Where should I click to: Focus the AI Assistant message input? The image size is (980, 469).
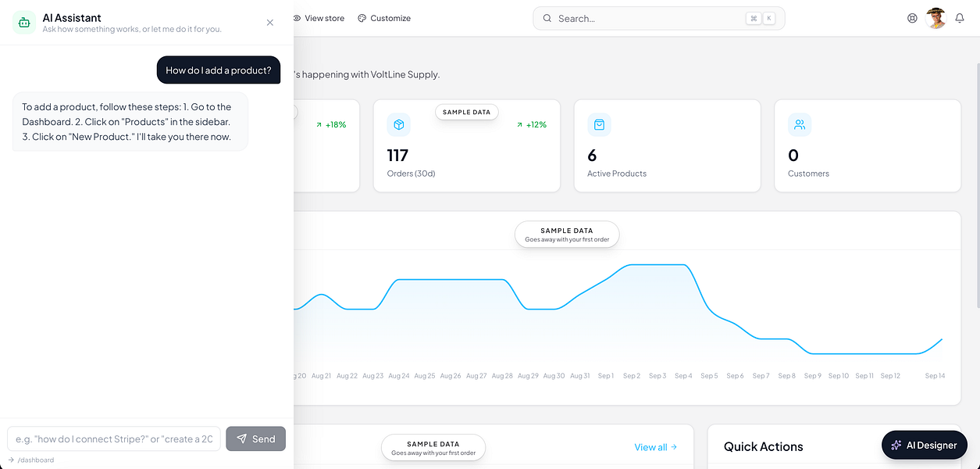(114, 439)
